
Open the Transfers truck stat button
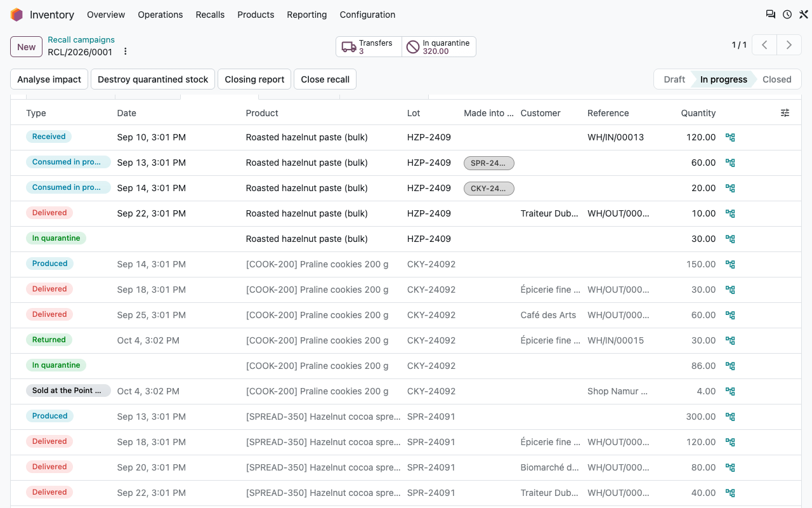click(369, 47)
